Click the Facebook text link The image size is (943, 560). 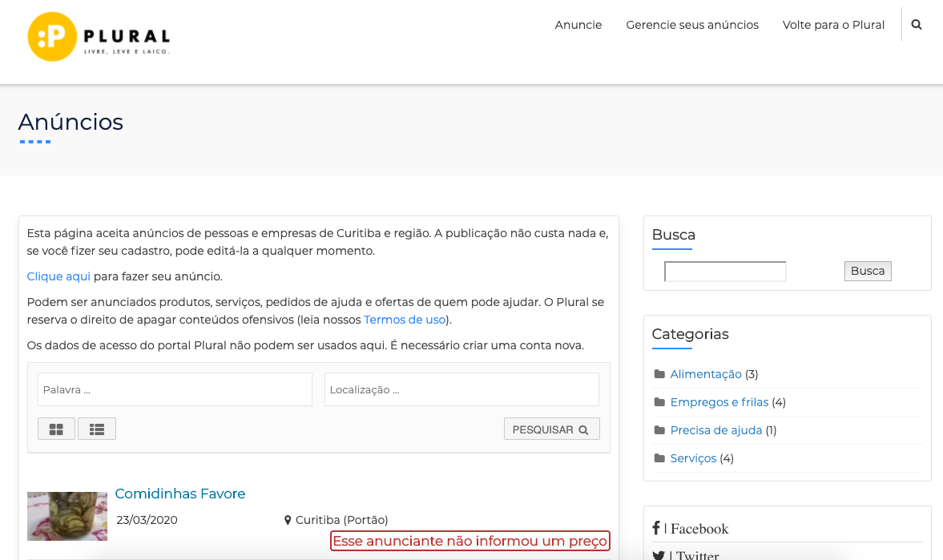[x=699, y=529]
